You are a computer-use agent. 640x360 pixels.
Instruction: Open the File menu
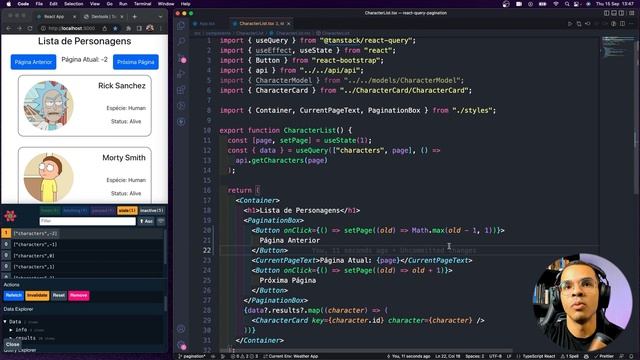click(39, 4)
